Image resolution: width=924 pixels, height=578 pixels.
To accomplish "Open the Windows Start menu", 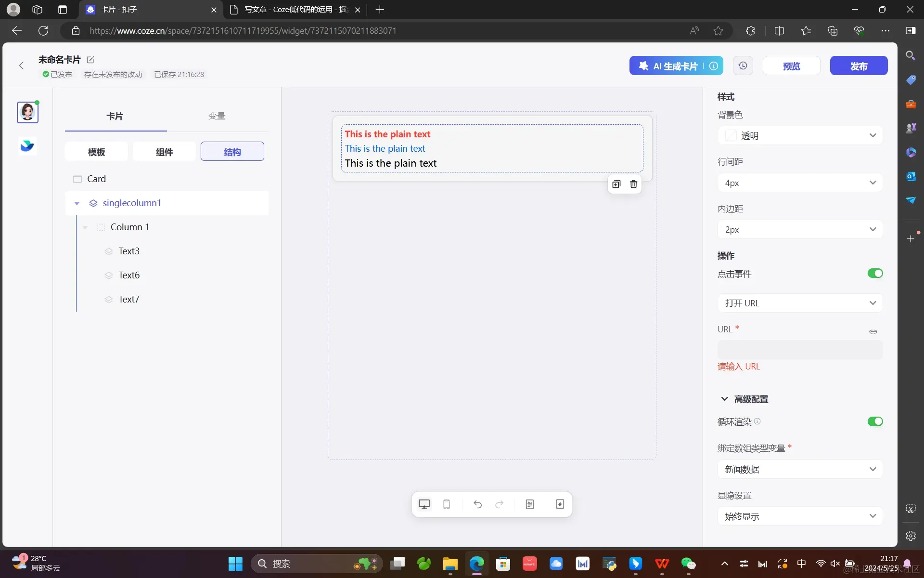I will pyautogui.click(x=235, y=564).
